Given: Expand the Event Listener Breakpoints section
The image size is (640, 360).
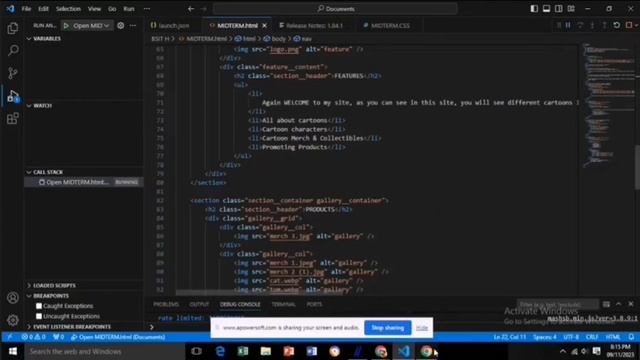Looking at the screenshot, I should (x=29, y=327).
